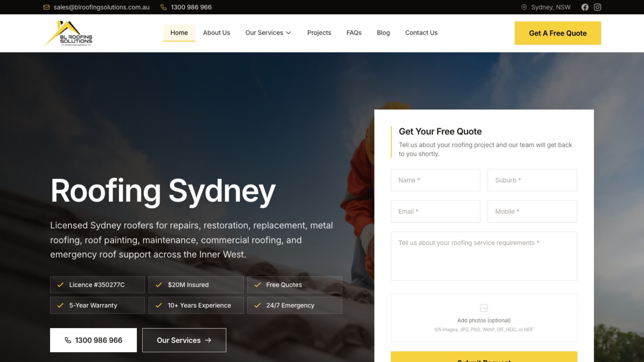This screenshot has width=644, height=362.
Task: Click the 1300 986 966 hero call button
Action: [x=93, y=340]
